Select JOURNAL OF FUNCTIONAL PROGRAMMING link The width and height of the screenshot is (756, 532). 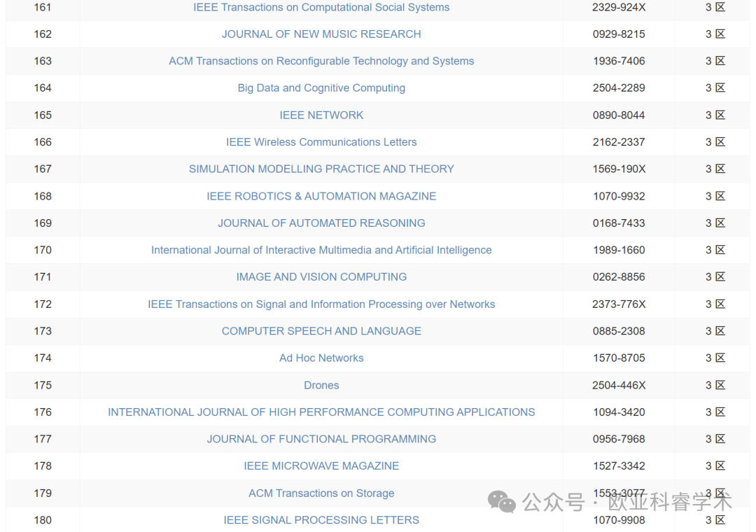[321, 440]
